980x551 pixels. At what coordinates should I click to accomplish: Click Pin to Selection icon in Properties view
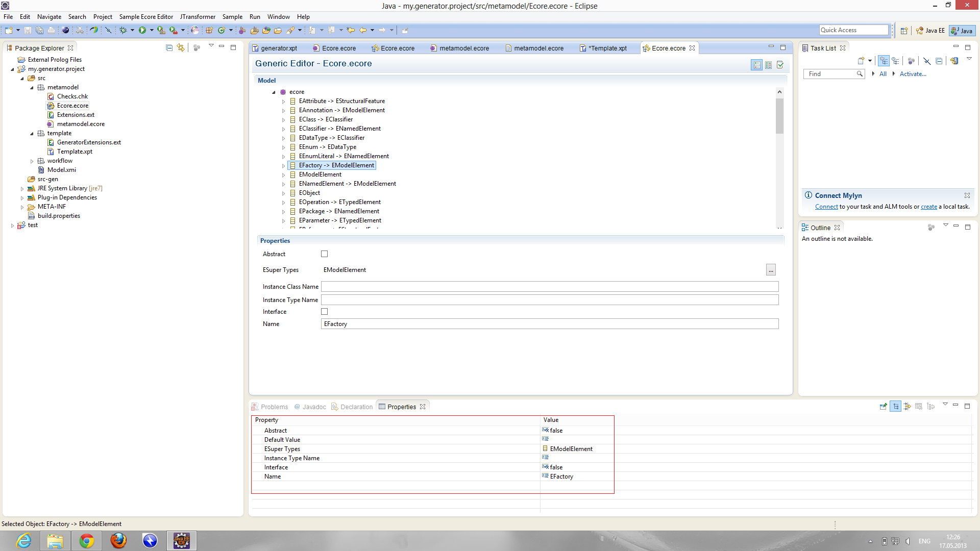(x=884, y=406)
